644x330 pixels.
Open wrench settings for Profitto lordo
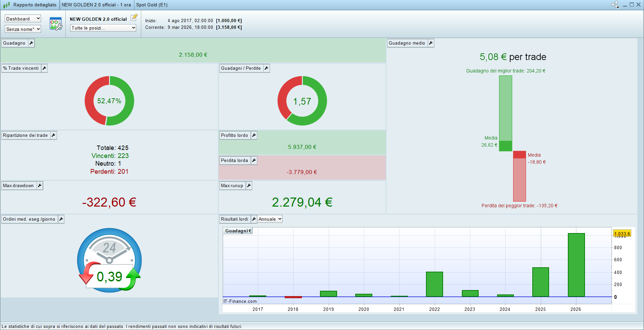click(x=254, y=135)
